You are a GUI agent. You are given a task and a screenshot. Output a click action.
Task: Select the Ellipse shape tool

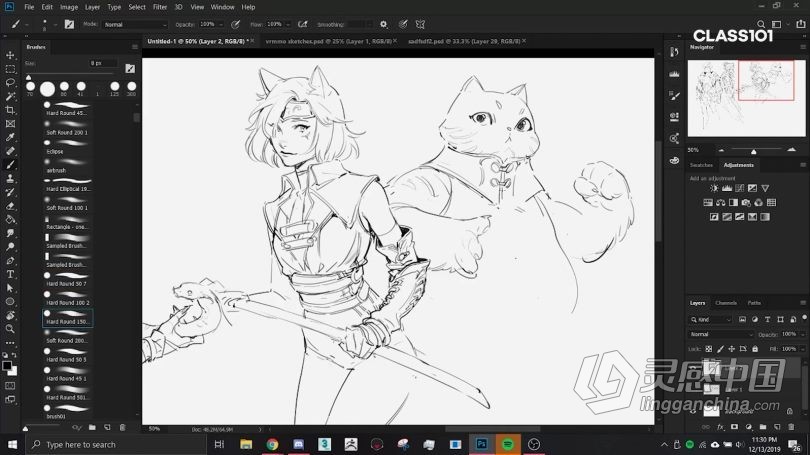coord(10,302)
